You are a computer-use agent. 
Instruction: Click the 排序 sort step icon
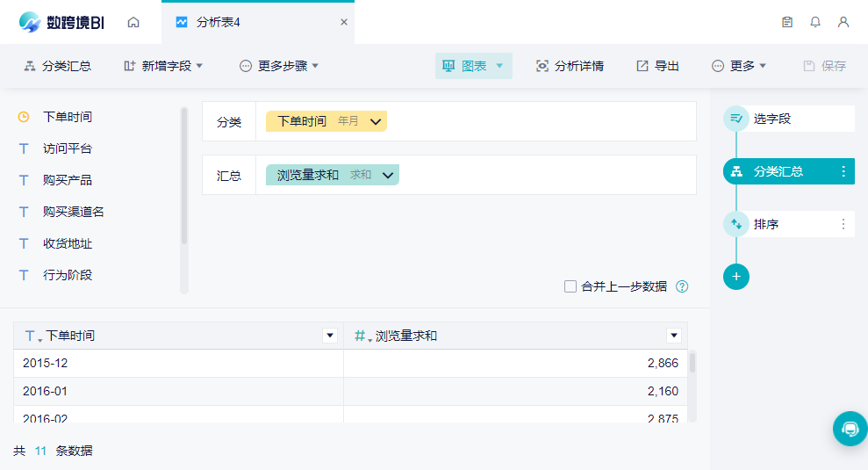click(736, 224)
